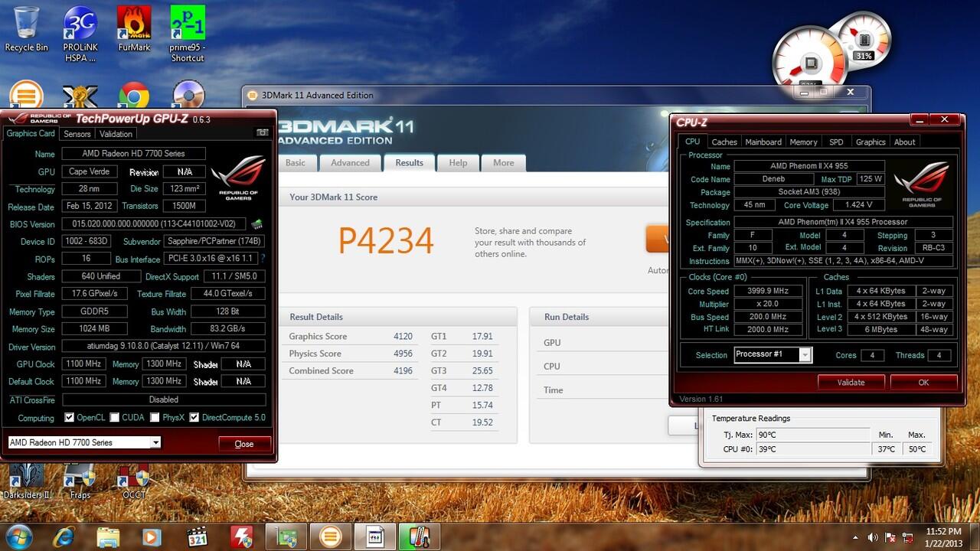Open the More tab in 3DMark 11

pos(504,162)
